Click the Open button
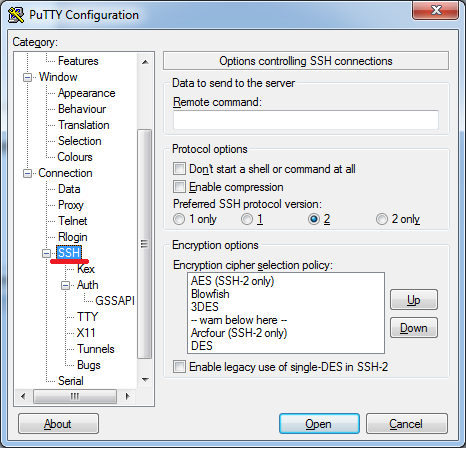 [319, 424]
